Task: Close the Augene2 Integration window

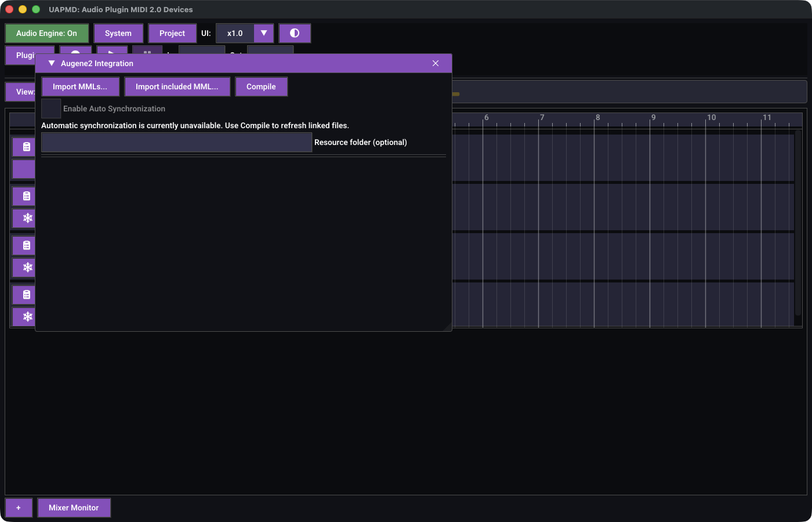Action: tap(436, 63)
